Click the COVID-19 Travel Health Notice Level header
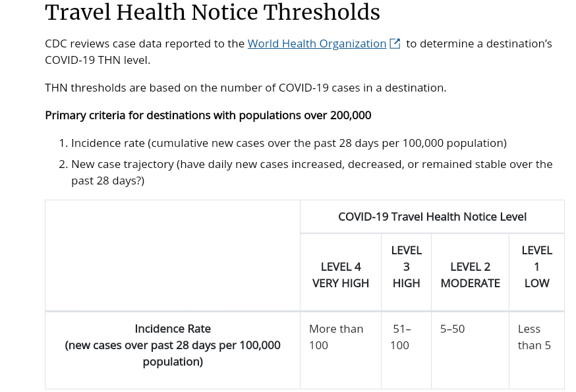This screenshot has width=576, height=392. [x=432, y=216]
